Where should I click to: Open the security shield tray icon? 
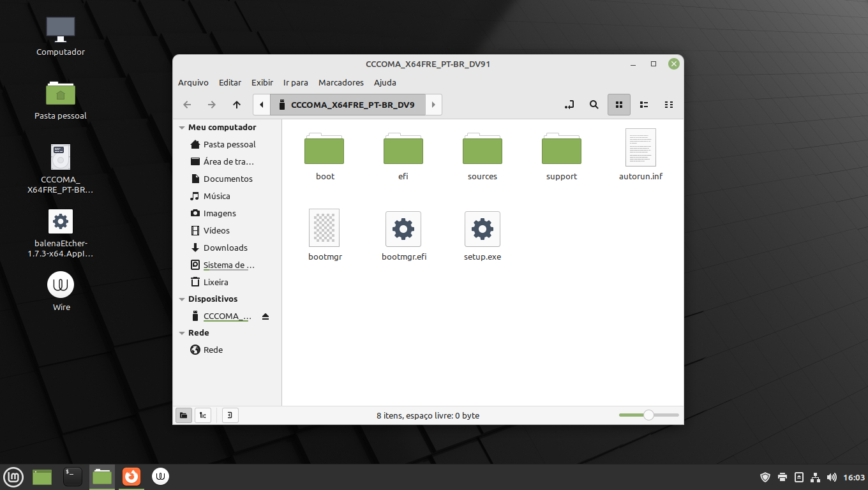765,477
